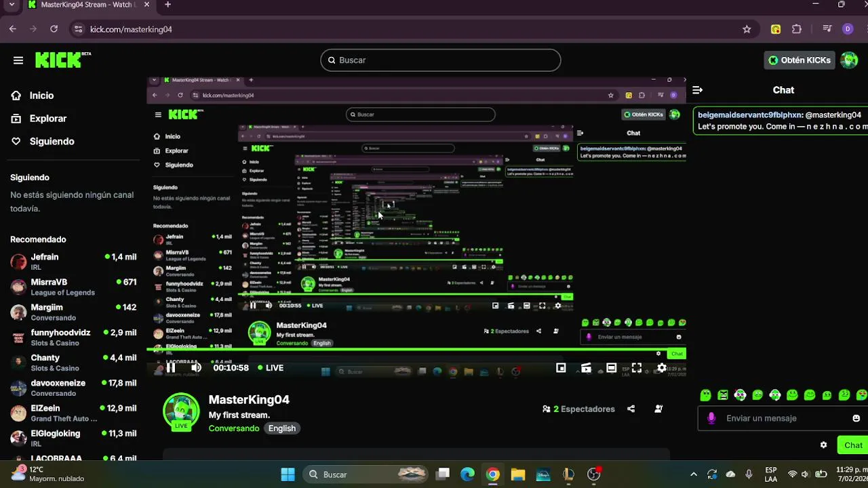Show hidden system tray icons
The image size is (868, 488).
click(693, 474)
